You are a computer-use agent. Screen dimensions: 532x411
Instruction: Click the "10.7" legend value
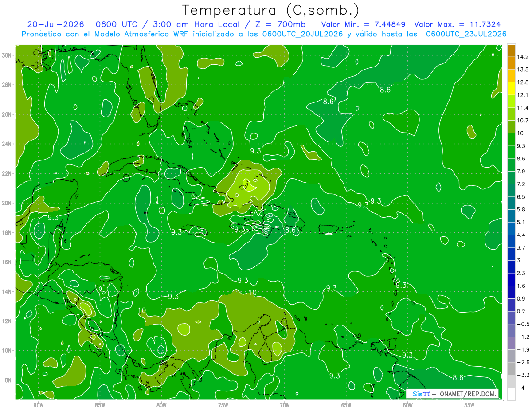pos(523,120)
